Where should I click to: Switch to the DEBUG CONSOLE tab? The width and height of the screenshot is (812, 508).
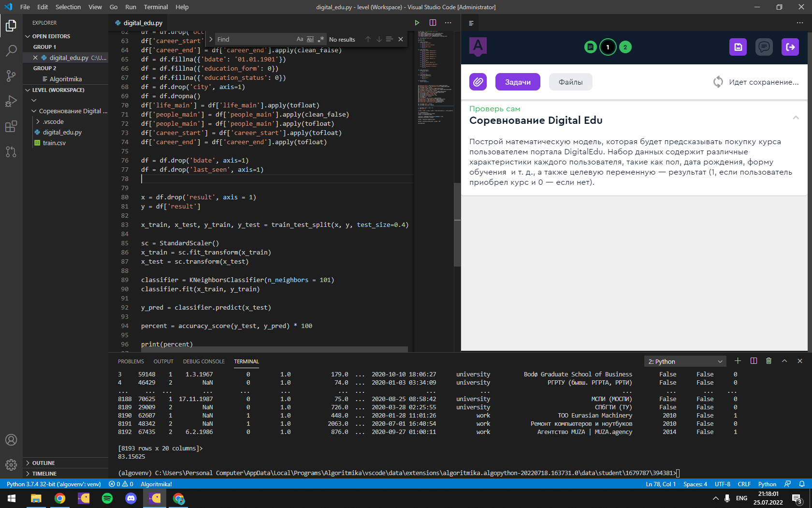pyautogui.click(x=203, y=361)
